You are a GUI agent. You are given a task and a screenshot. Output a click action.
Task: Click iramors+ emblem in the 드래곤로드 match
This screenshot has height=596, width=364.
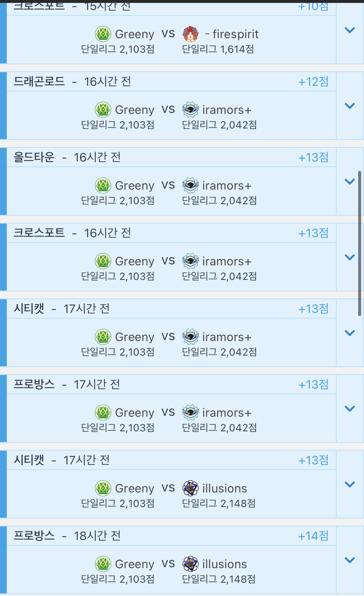[191, 110]
